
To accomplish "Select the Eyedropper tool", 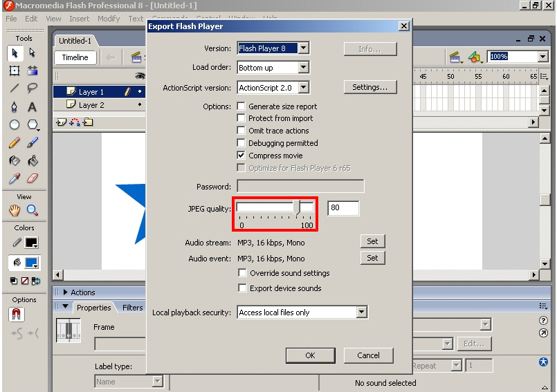I will click(x=15, y=178).
